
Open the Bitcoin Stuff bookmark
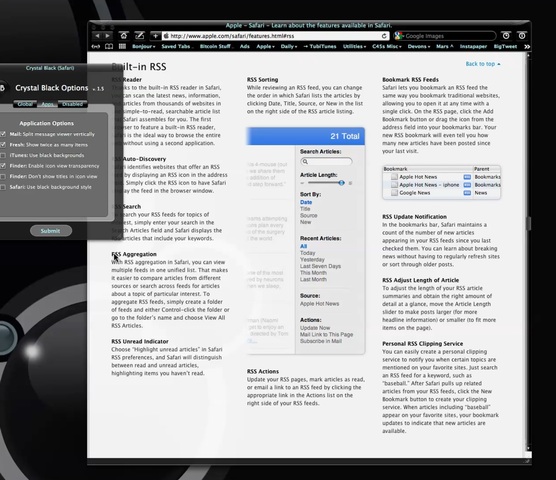[216, 46]
